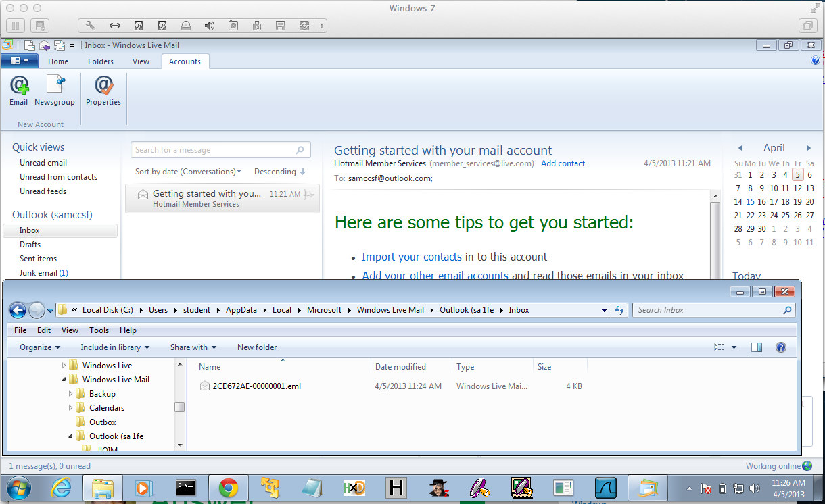The height and width of the screenshot is (504, 825).
Task: Open the blue application menu button
Action: tap(19, 61)
